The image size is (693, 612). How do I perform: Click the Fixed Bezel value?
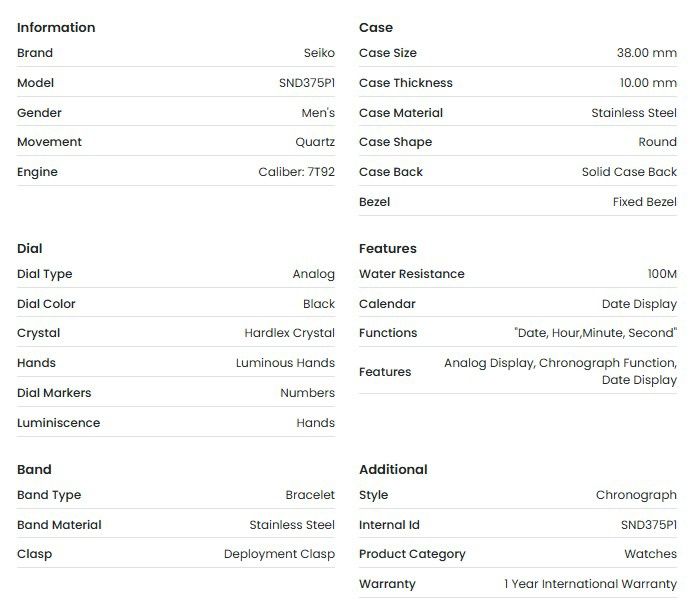(644, 202)
